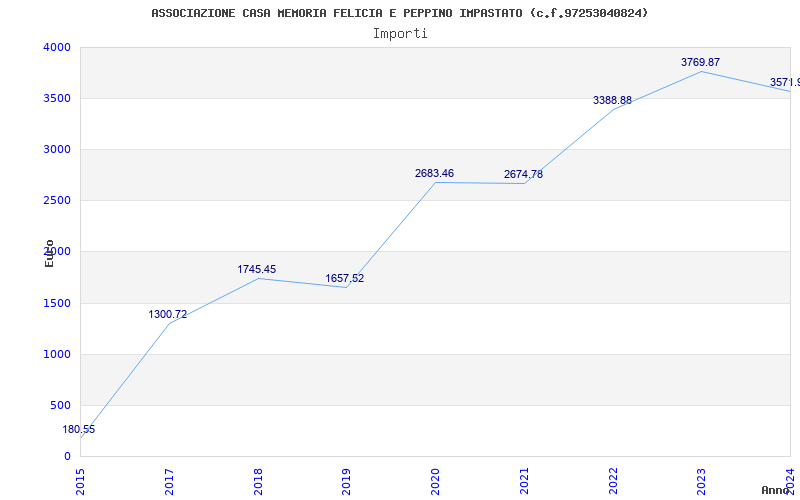Click the Anno x-axis title

coord(776,490)
